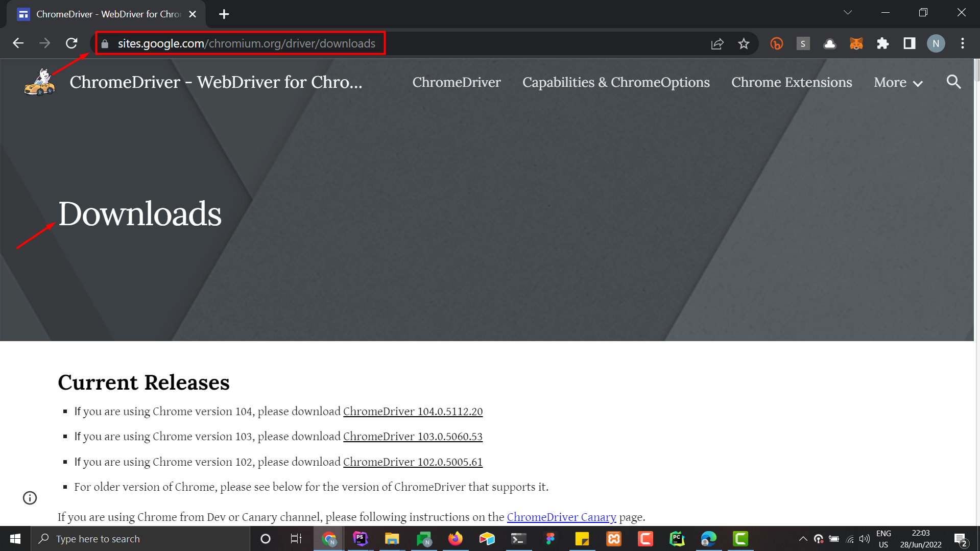980x551 pixels.
Task: Open the clock and date flyout
Action: [921, 539]
